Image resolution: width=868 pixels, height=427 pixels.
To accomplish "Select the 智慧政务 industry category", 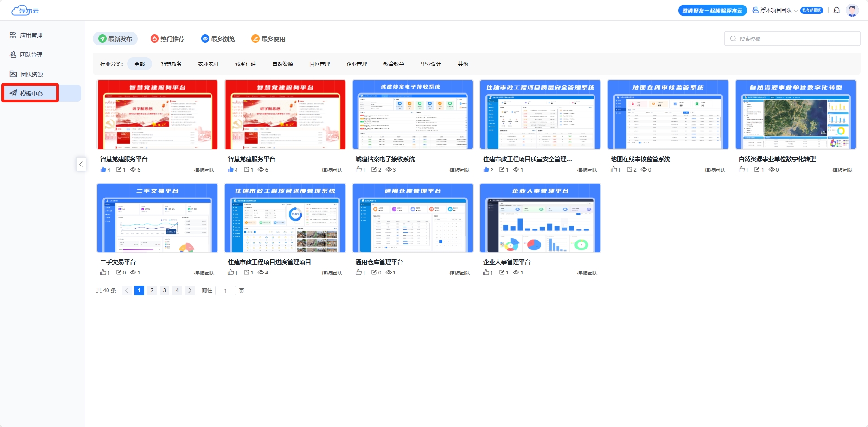I will coord(171,64).
